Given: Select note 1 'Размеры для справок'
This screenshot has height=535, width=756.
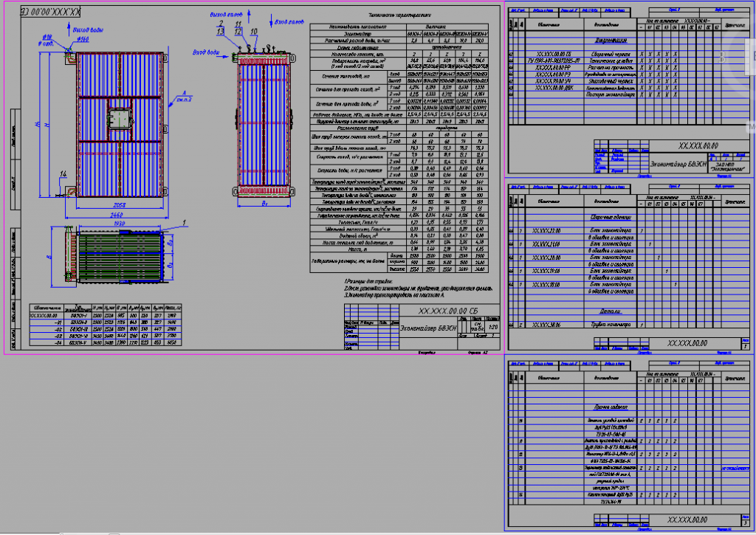Looking at the screenshot, I should (x=368, y=281).
